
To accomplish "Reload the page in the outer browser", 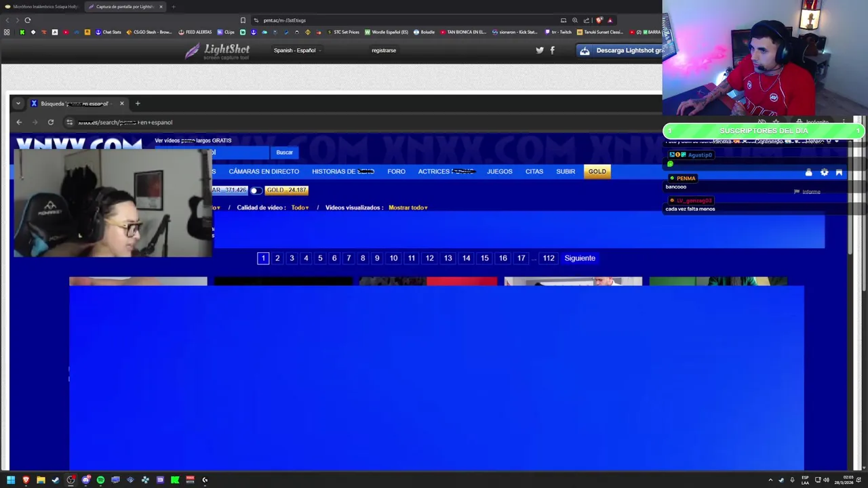I will [x=27, y=20].
